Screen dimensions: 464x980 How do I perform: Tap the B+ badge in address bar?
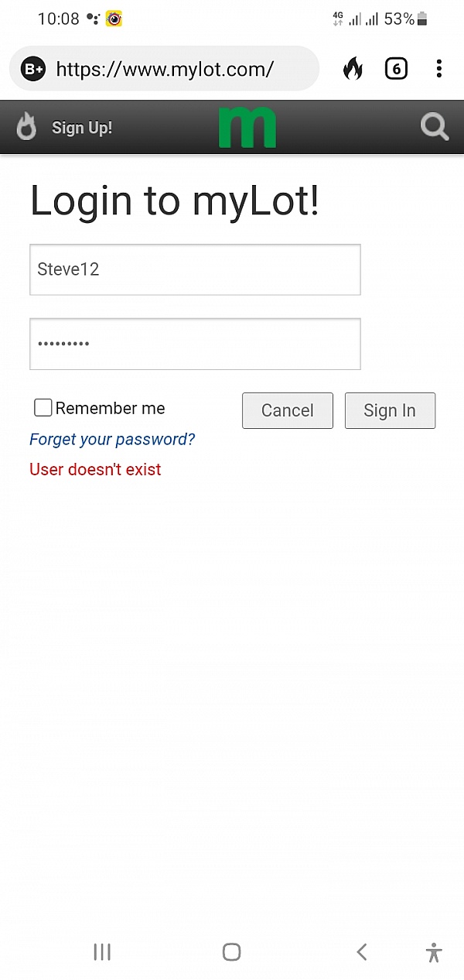(x=33, y=69)
